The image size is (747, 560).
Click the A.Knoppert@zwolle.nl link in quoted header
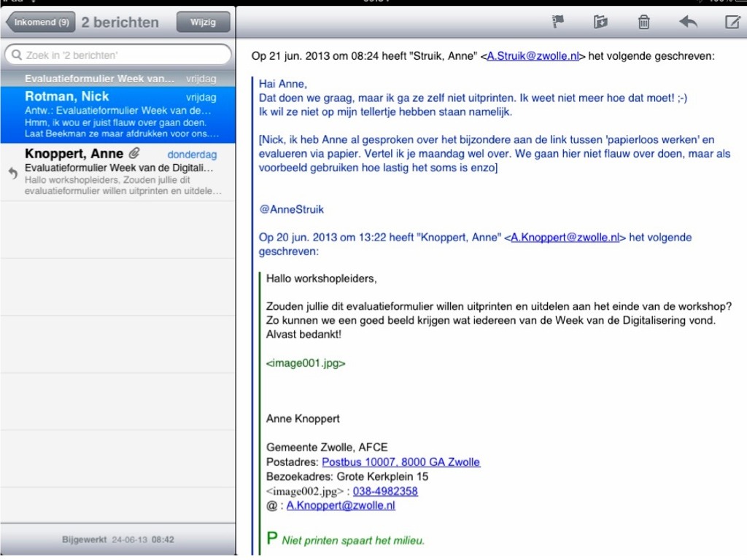tap(565, 237)
